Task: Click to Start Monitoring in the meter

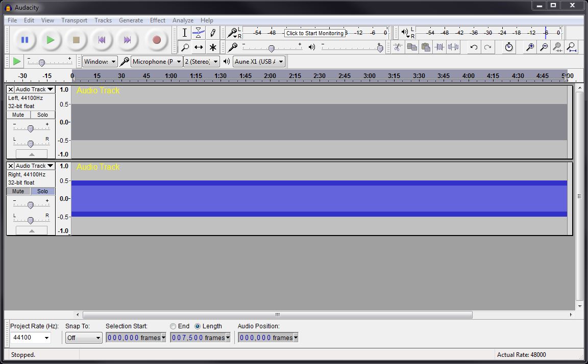Action: pyautogui.click(x=314, y=33)
